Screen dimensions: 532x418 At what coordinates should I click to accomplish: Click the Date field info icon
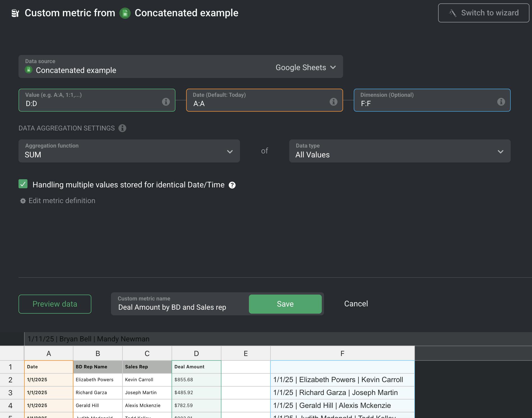(333, 102)
